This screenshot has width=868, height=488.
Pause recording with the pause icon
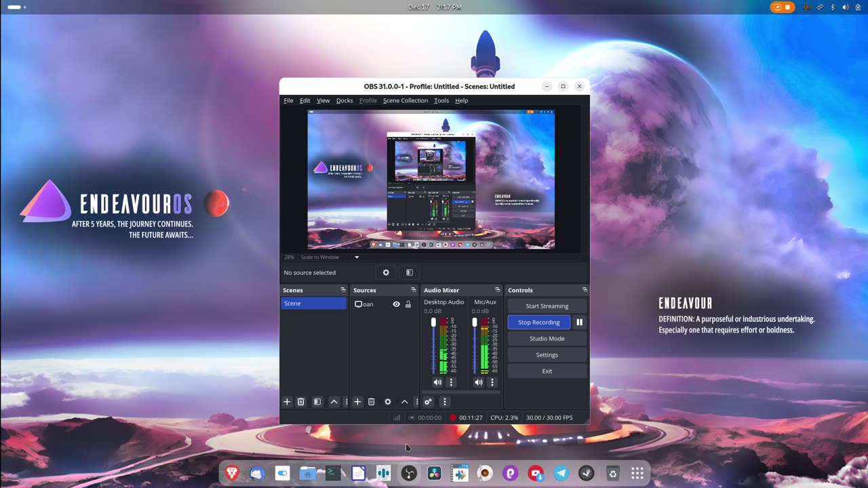[x=580, y=323]
